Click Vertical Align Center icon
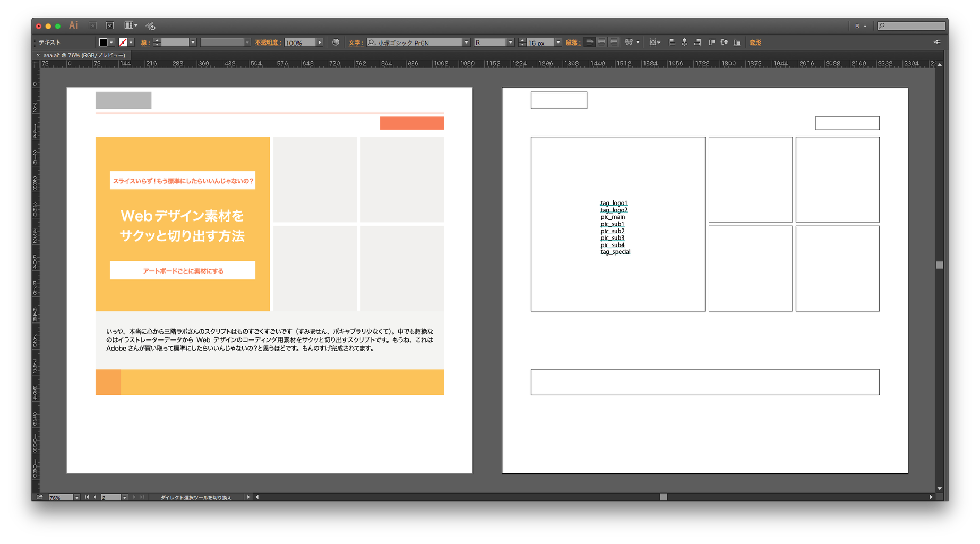Image resolution: width=980 pixels, height=544 pixels. coord(724,42)
